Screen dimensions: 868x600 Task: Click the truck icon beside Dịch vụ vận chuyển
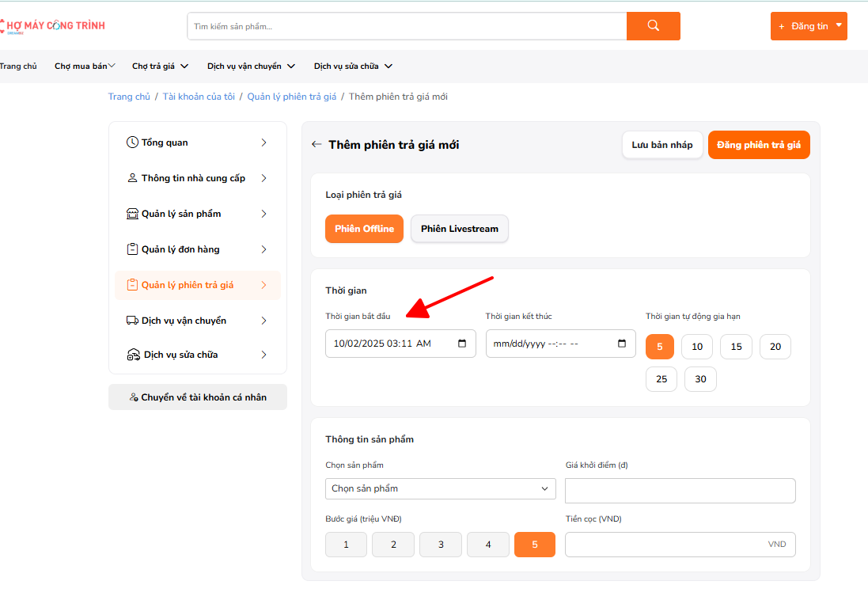132,321
